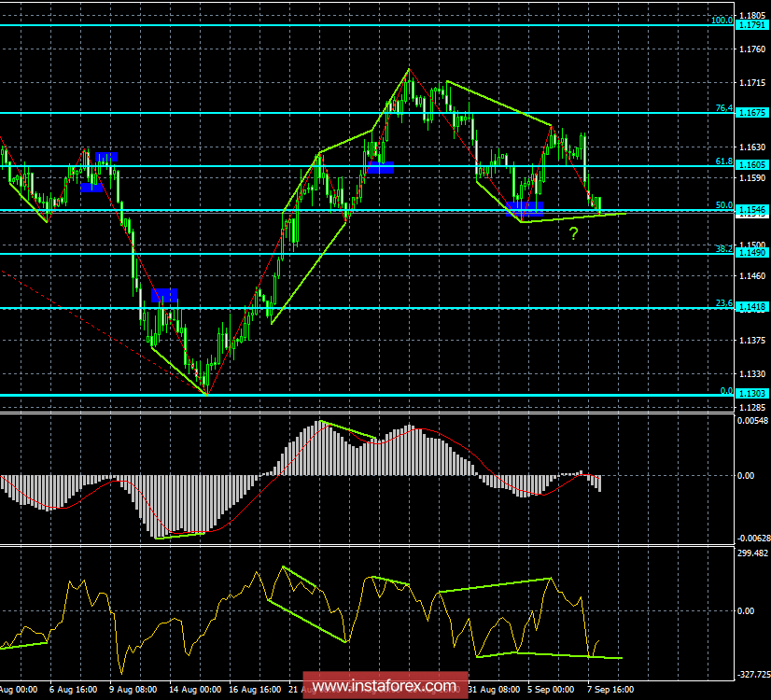Select the 7 Sep 16:00 time label
This screenshot has width=771, height=700.
611,691
